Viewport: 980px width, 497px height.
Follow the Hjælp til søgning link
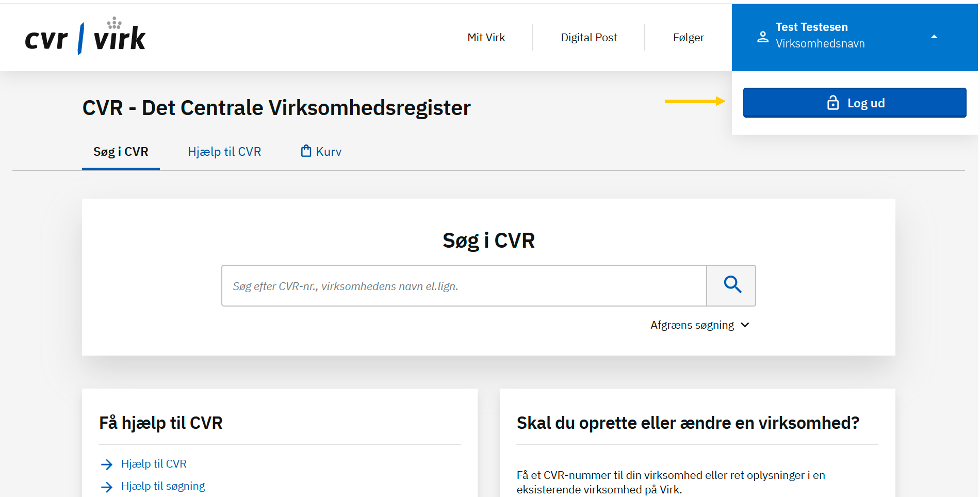pos(163,486)
